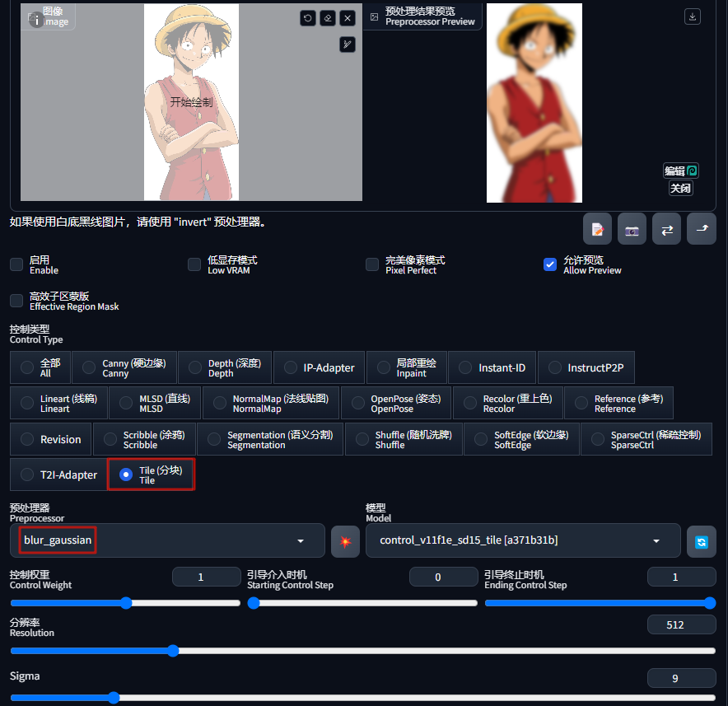Click the send dimensions arrow icon button
The width and height of the screenshot is (728, 706).
tap(702, 229)
